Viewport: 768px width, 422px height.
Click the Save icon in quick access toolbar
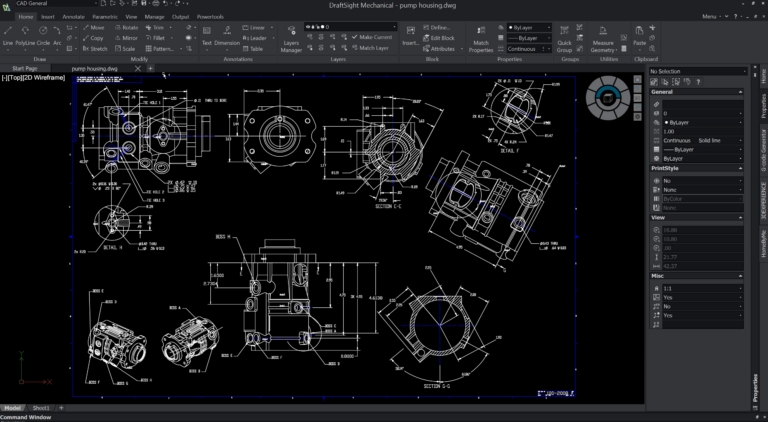[144, 3]
